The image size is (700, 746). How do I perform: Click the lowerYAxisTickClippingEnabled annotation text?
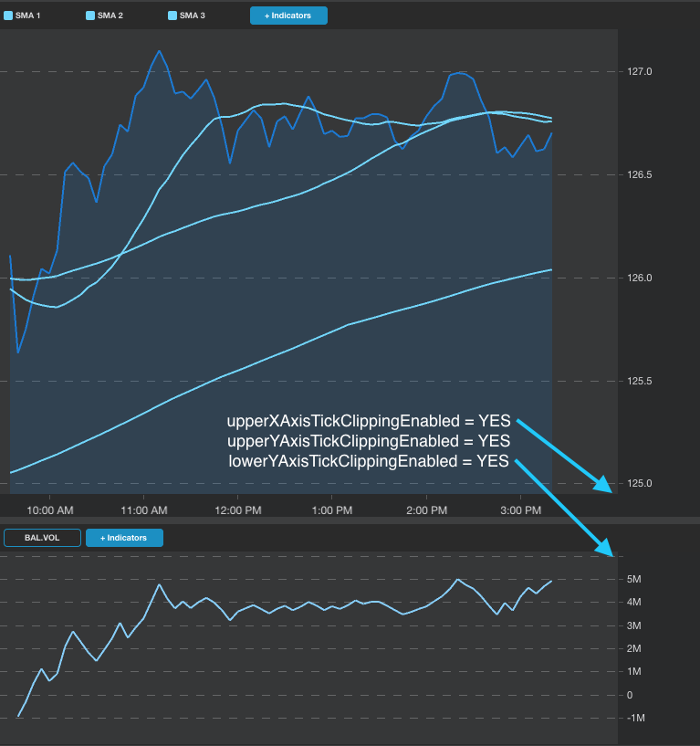point(369,461)
